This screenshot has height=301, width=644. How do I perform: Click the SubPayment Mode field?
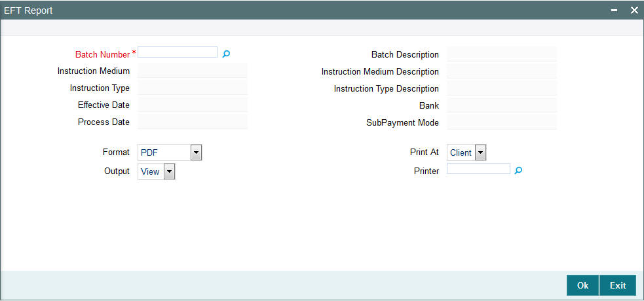502,122
